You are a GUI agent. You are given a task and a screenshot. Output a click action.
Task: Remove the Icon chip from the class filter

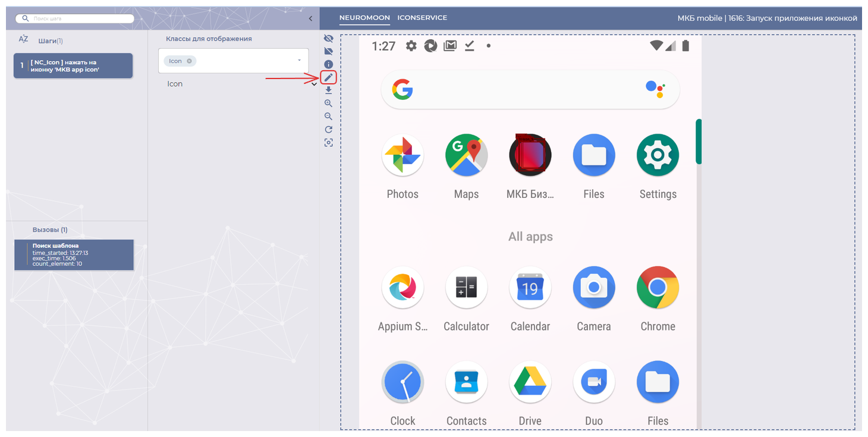click(x=189, y=61)
